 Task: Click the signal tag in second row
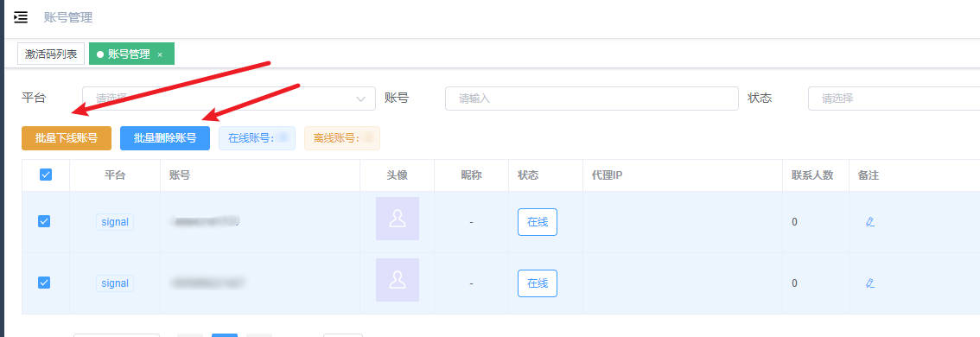[x=114, y=283]
